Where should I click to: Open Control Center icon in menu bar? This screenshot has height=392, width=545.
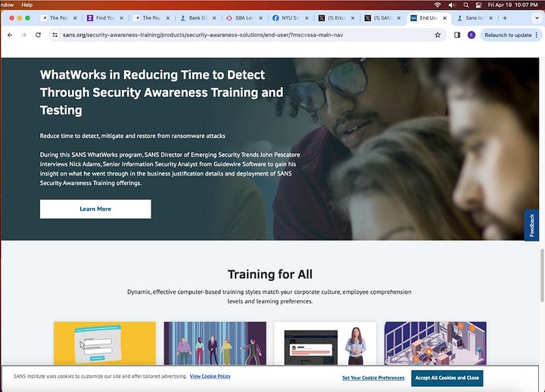tap(478, 5)
